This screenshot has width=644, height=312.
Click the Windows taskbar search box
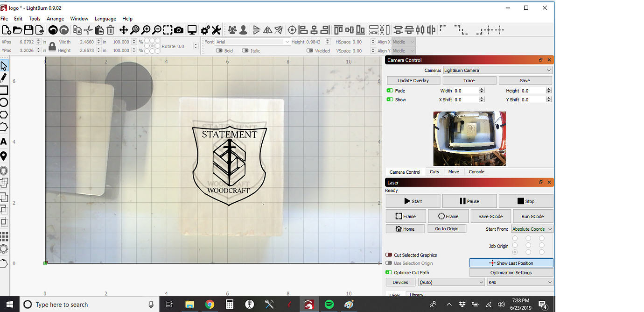pos(89,305)
